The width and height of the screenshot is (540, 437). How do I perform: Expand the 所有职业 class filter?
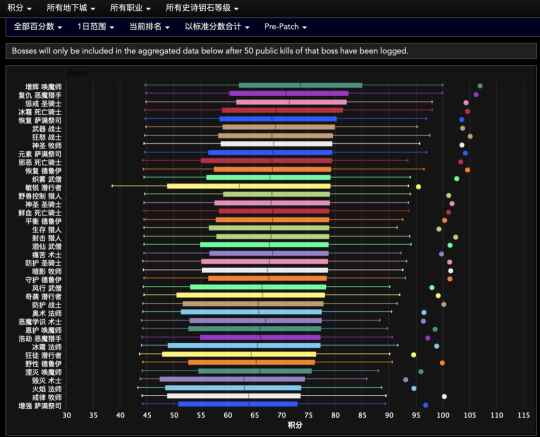pyautogui.click(x=130, y=8)
